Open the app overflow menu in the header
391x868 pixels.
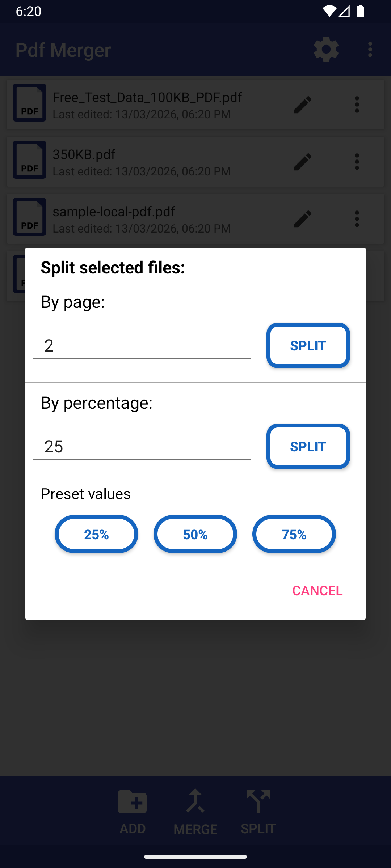(370, 49)
